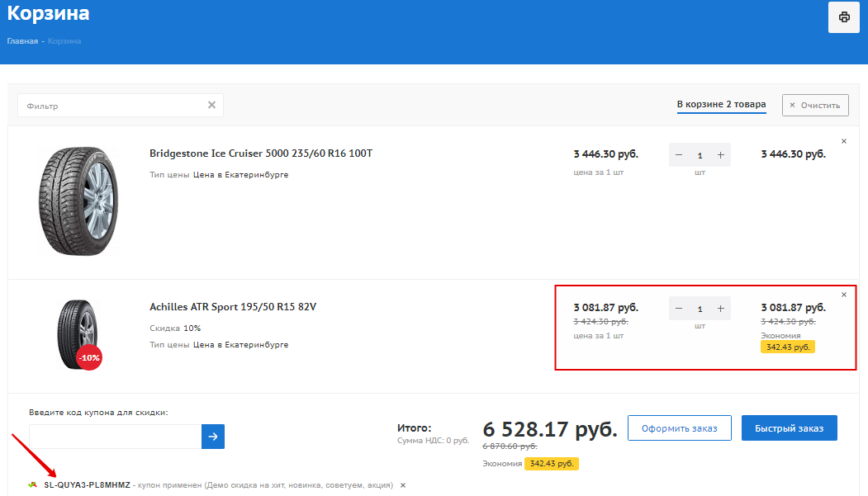Image resolution: width=868 pixels, height=496 pixels.
Task: Click total price 6 528.17 руб.
Action: tap(550, 429)
